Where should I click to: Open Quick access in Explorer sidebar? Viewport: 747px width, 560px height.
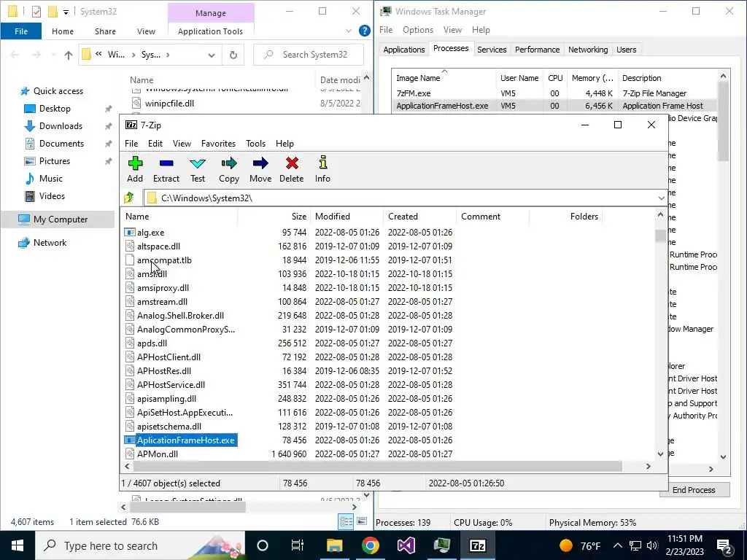pos(52,91)
